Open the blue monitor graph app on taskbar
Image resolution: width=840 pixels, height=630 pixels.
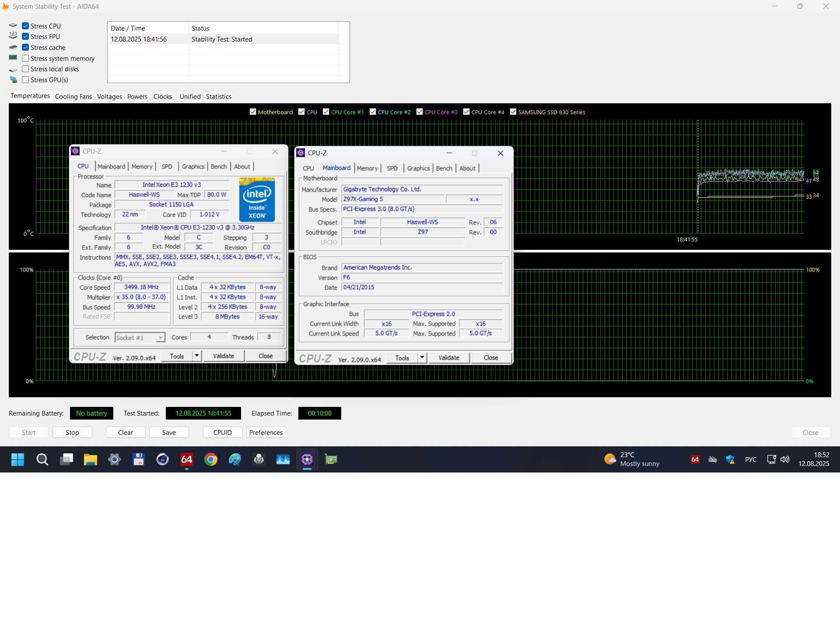pyautogui.click(x=283, y=459)
